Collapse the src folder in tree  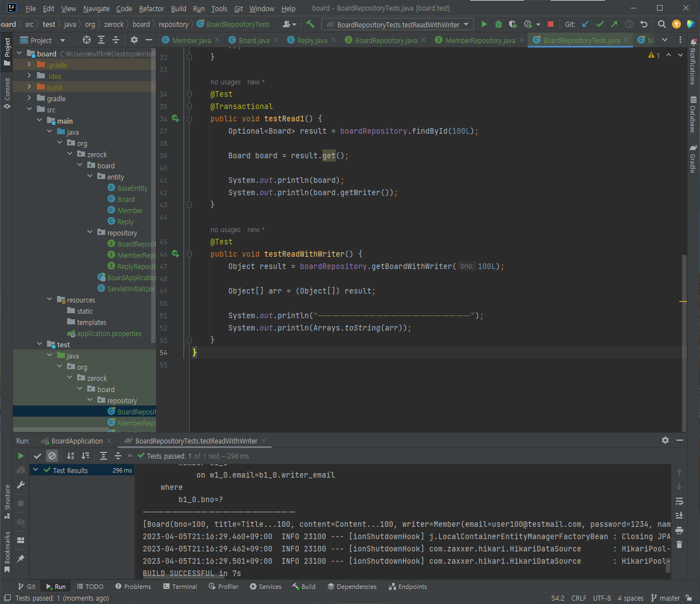(29, 109)
